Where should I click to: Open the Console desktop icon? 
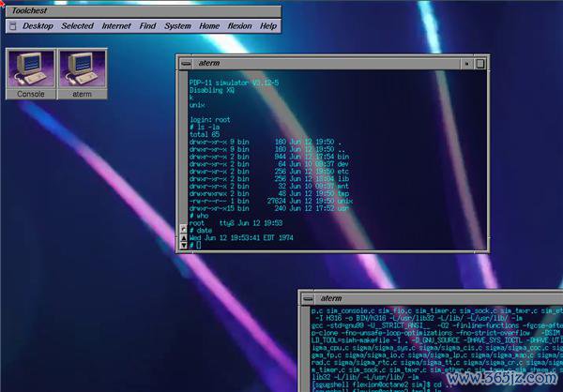[x=30, y=69]
